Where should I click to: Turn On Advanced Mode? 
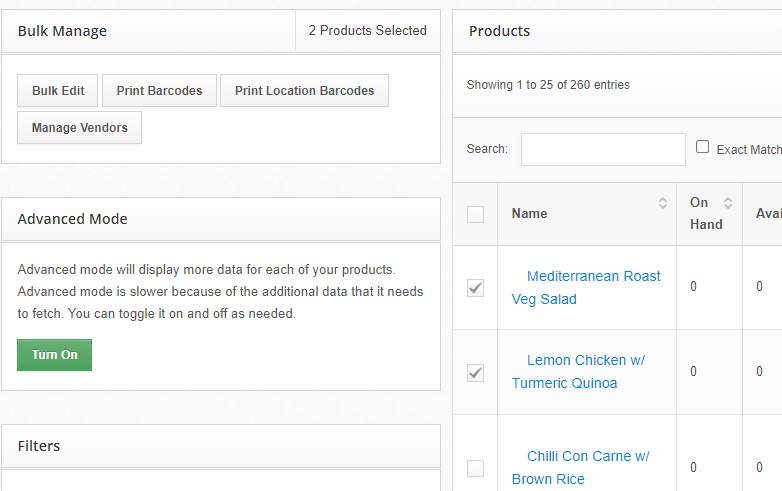[x=54, y=355]
